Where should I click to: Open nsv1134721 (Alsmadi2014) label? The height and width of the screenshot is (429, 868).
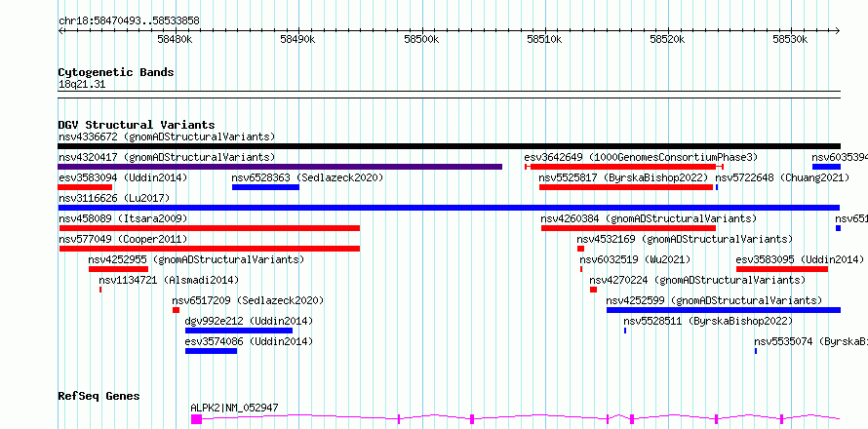(169, 280)
